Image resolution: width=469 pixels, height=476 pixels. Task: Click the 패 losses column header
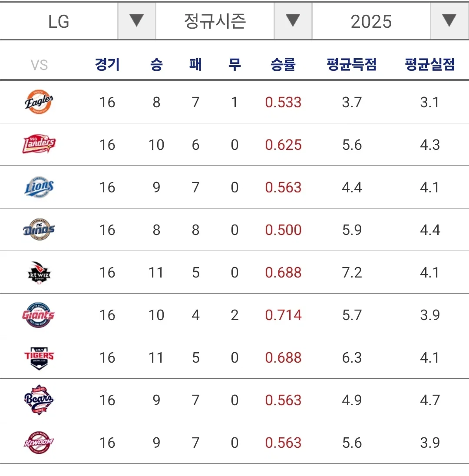click(195, 64)
